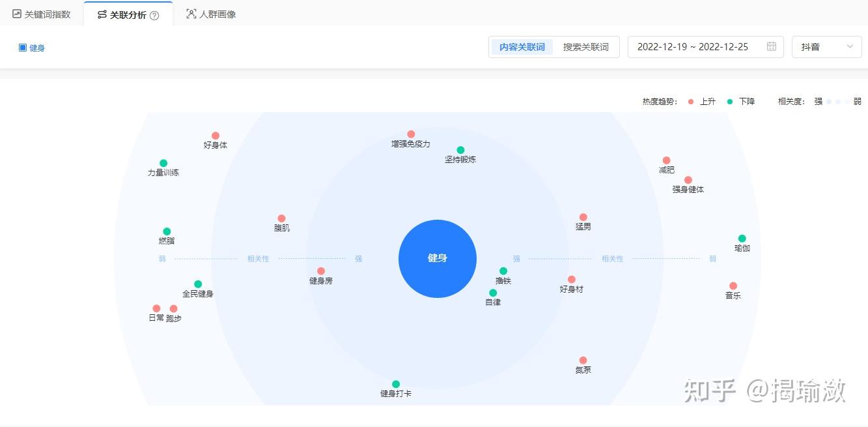The height and width of the screenshot is (427, 868).
Task: Click the 力量训练 keyword node
Action: pyautogui.click(x=163, y=164)
